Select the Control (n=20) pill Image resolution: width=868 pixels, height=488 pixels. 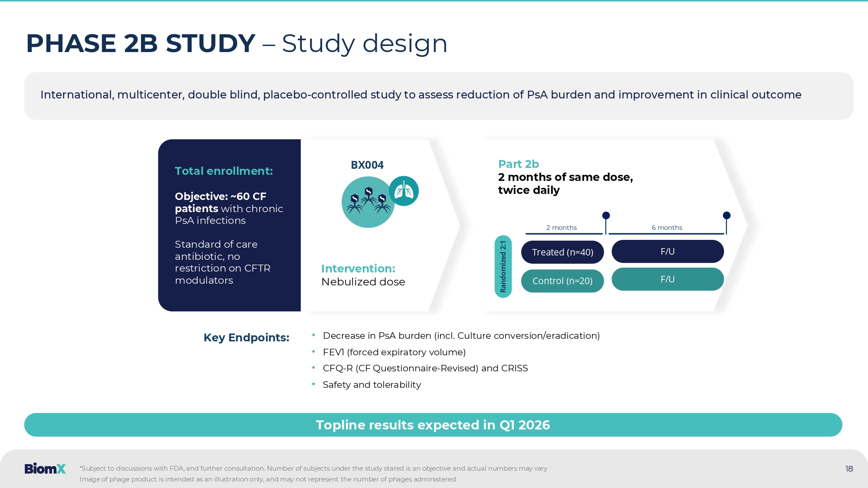coord(562,281)
